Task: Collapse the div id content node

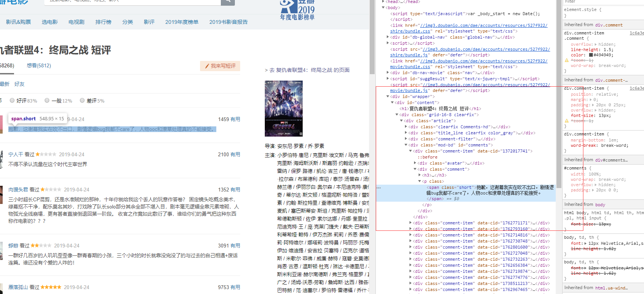Action: pos(392,103)
